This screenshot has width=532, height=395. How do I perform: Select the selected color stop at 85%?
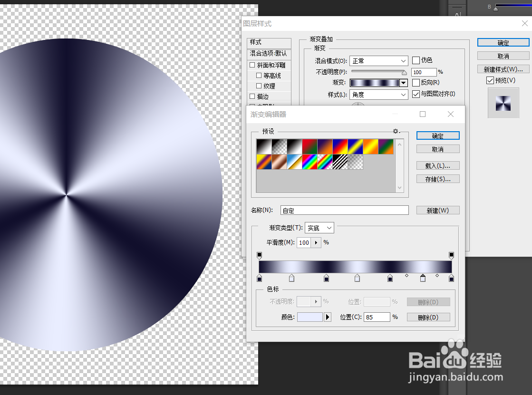pos(423,278)
